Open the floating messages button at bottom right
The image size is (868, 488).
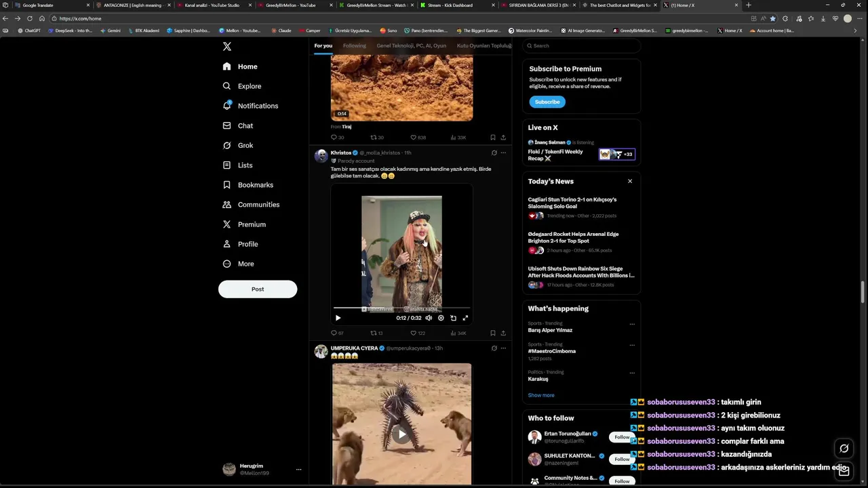[844, 470]
